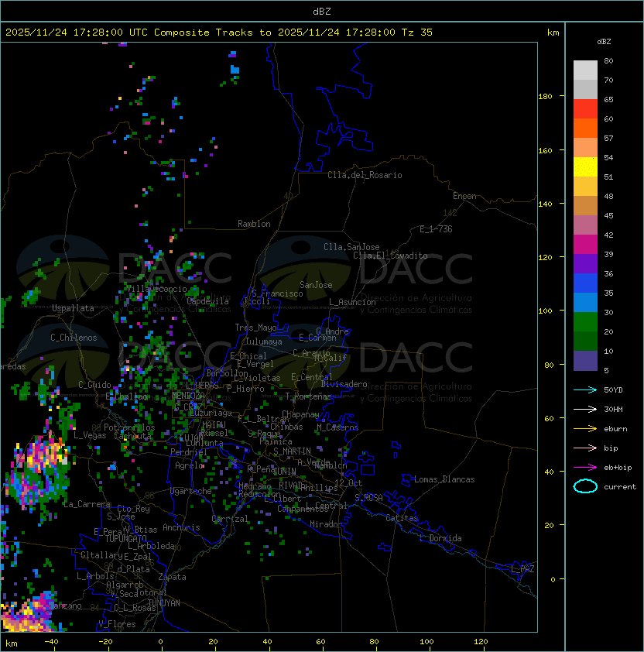This screenshot has width=644, height=652.
Task: Pick the light blue swatch below 35
Action: click(x=585, y=302)
